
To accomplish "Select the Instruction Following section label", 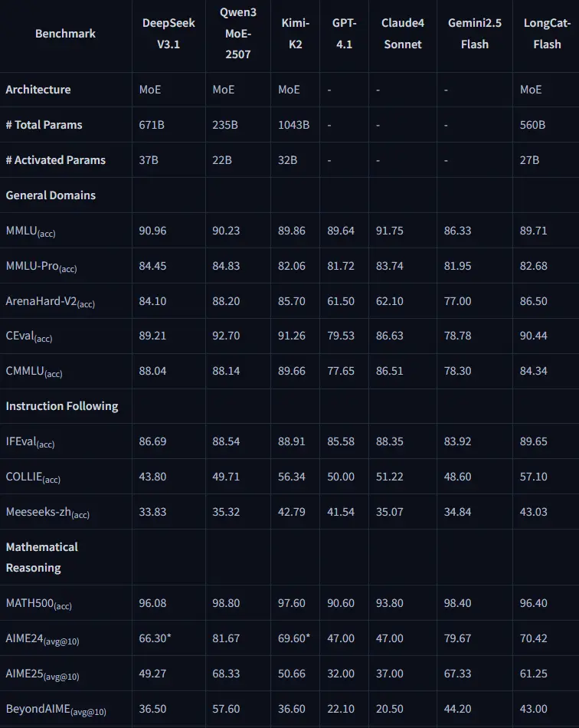I will [62, 406].
